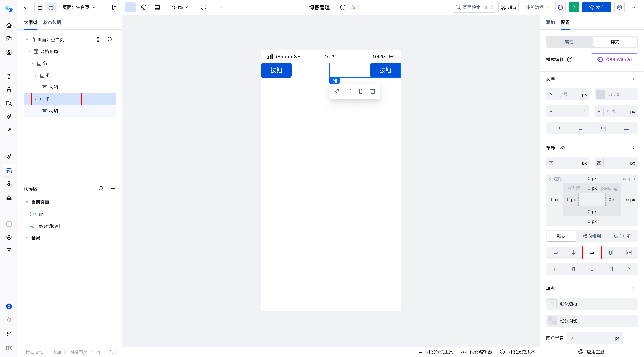Open the eventflow1 item

click(x=49, y=226)
